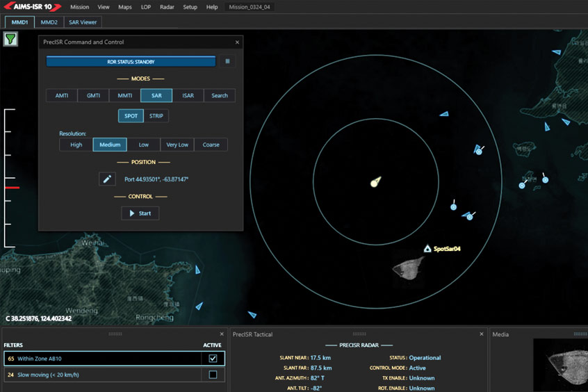
Task: Open the Maps menu
Action: 125,7
